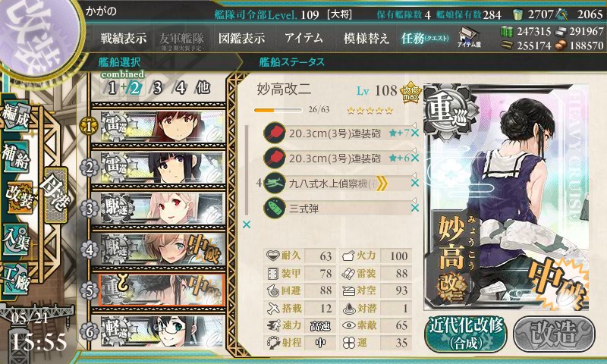Open the 入渠 (docking repair) side icon

16,240
